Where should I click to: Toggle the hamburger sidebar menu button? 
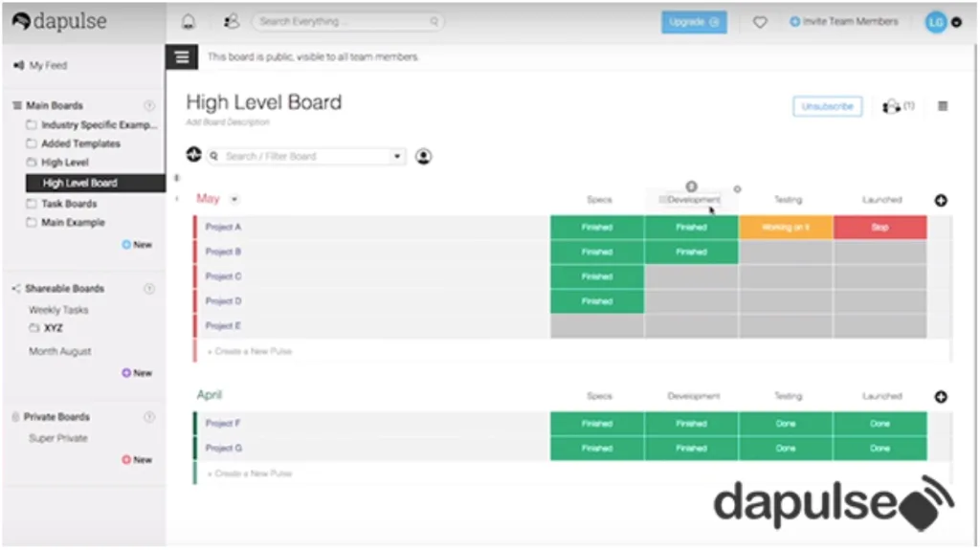click(182, 57)
